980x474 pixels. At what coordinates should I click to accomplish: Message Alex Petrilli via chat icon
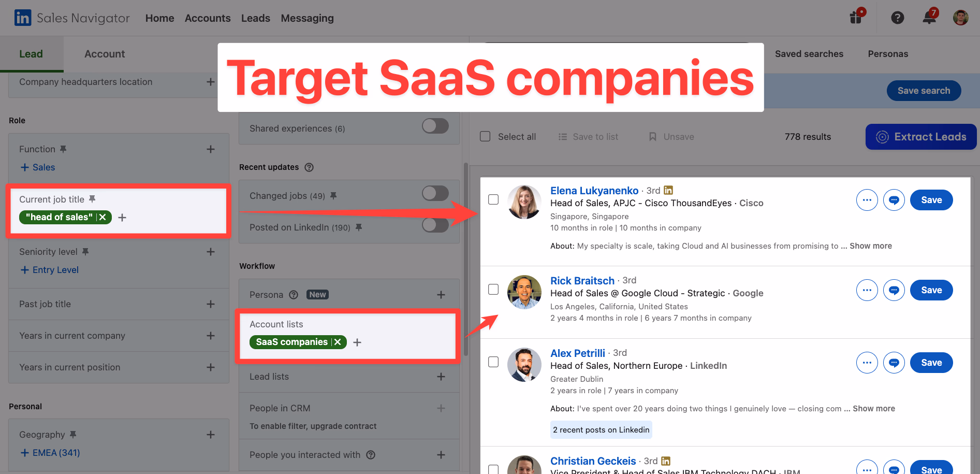894,363
